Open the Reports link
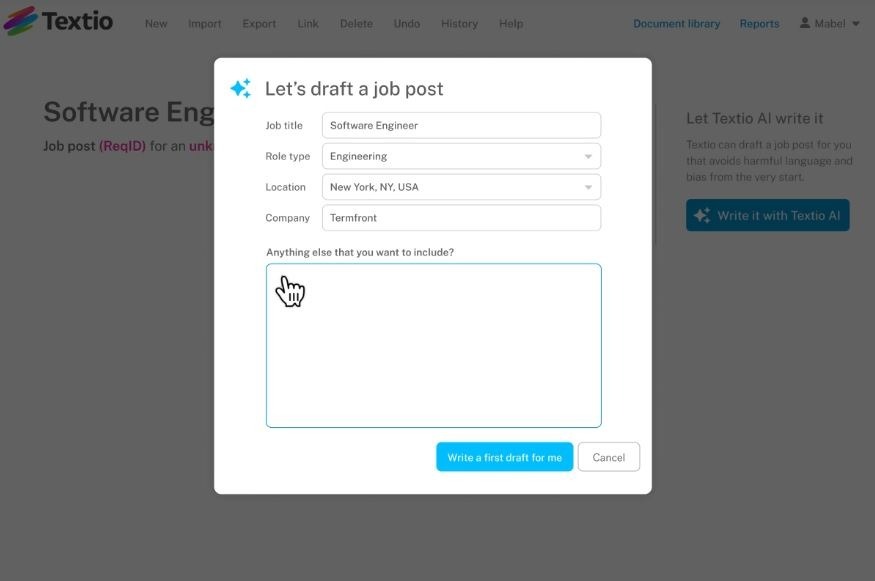Image resolution: width=875 pixels, height=581 pixels. tap(759, 24)
